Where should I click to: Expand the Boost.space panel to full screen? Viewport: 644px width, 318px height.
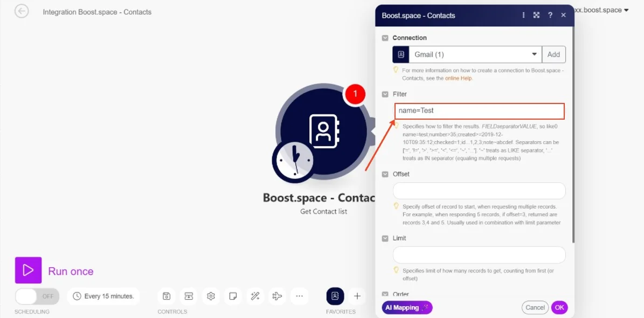[x=536, y=15]
